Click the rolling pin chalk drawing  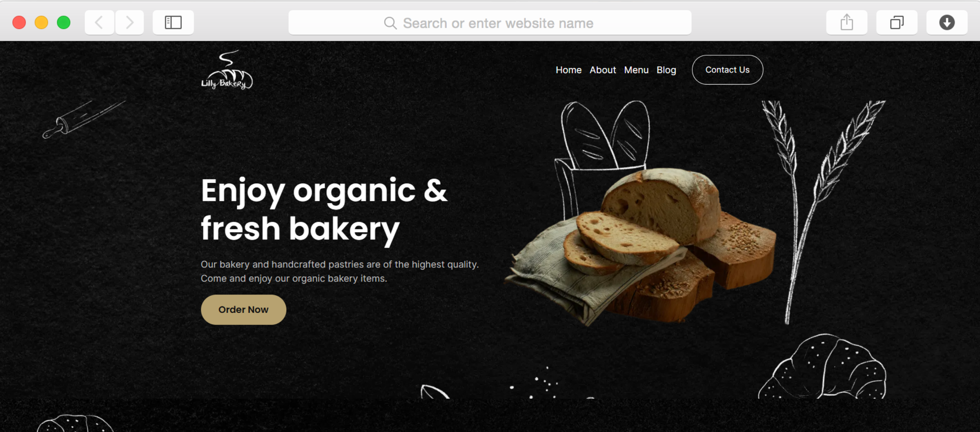[x=84, y=120]
